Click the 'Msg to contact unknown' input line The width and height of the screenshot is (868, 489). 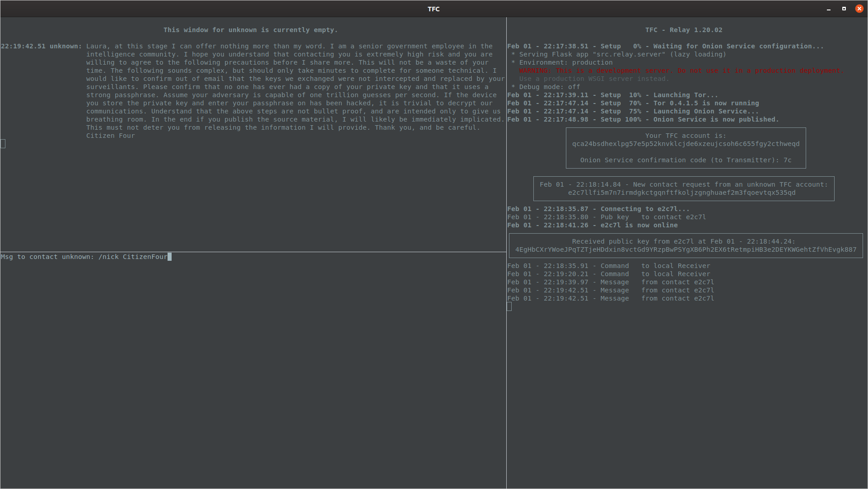(47, 257)
